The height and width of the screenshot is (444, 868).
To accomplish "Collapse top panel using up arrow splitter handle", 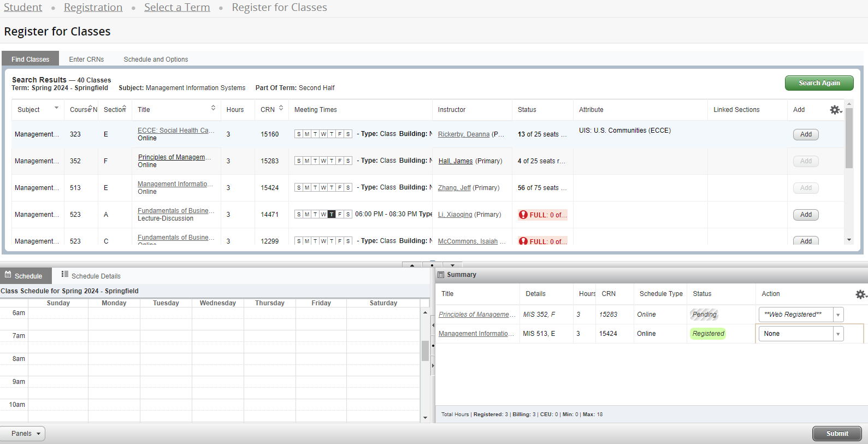I will (412, 265).
